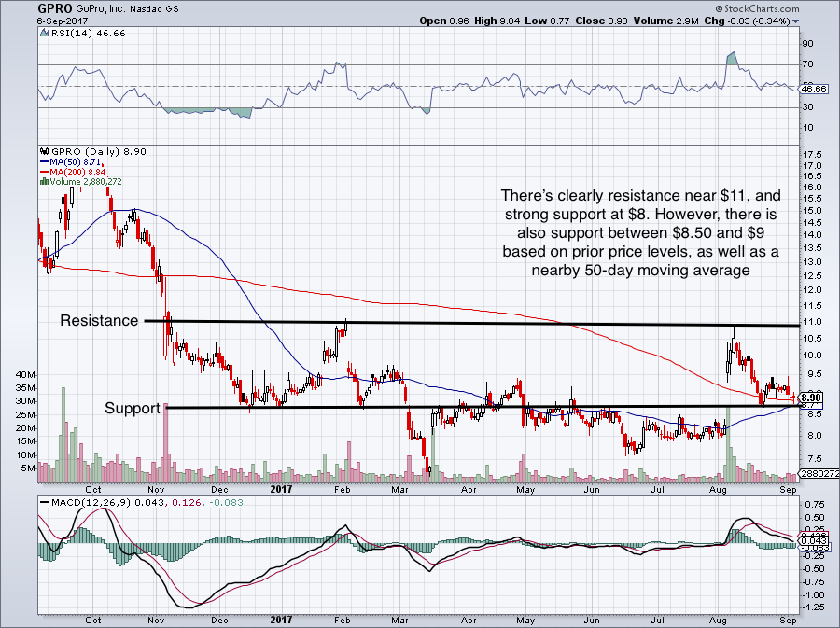Click the RSI area-chart legend icon
The width and height of the screenshot is (840, 628).
45,34
